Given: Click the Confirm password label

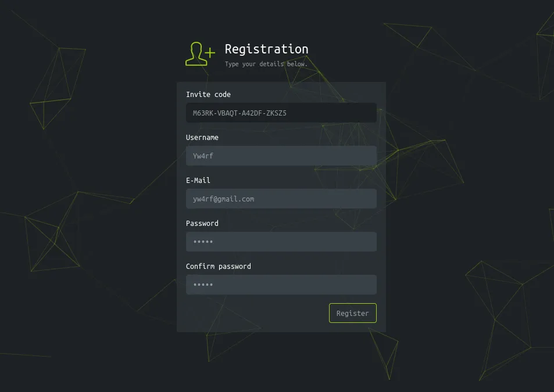Looking at the screenshot, I should click(x=218, y=267).
